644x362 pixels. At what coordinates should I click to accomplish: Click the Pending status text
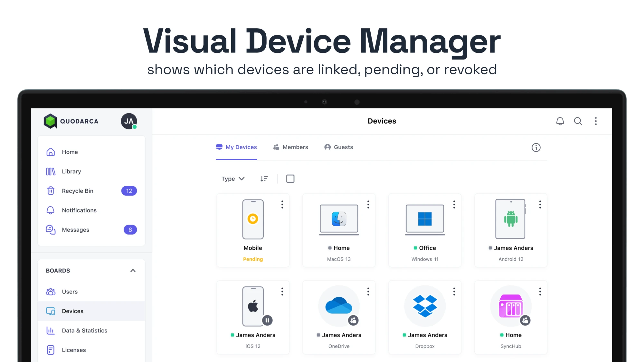(253, 259)
